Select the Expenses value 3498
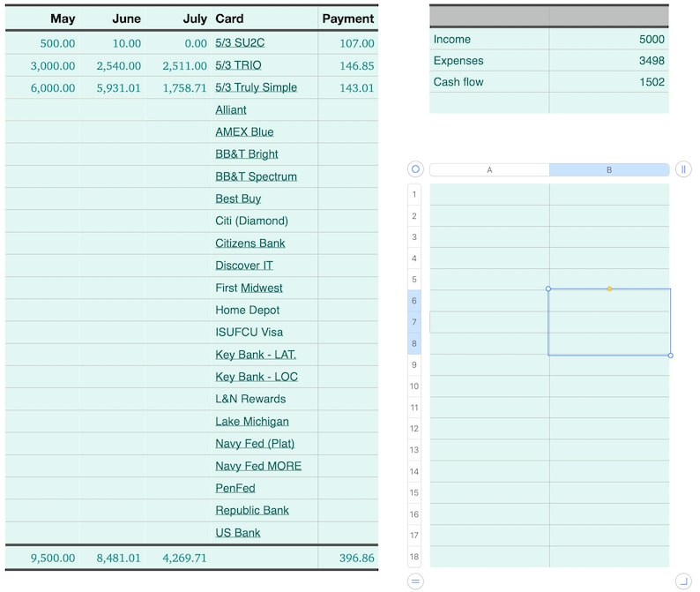 pos(609,61)
